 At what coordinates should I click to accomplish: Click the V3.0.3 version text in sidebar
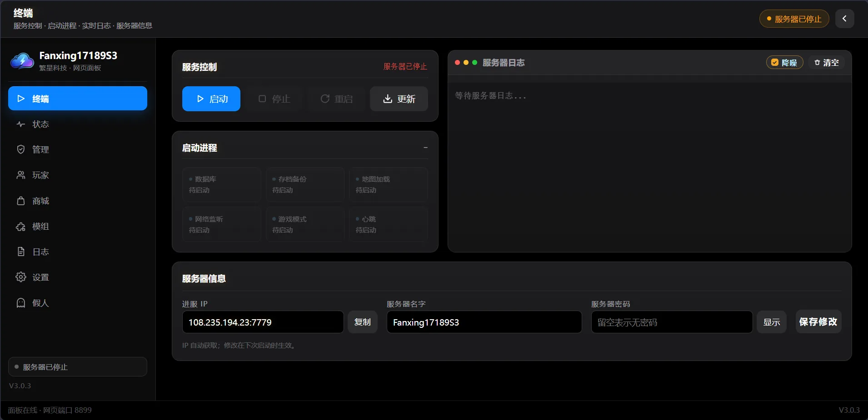click(x=20, y=385)
